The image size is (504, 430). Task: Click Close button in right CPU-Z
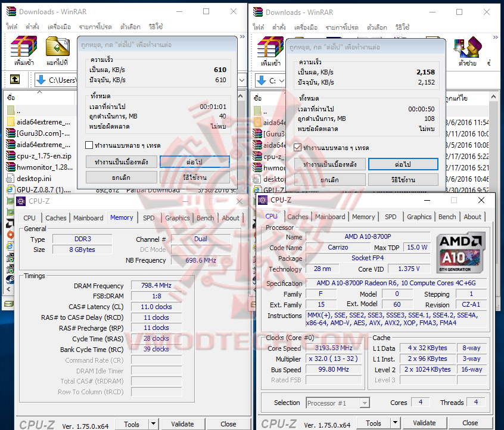tap(470, 423)
